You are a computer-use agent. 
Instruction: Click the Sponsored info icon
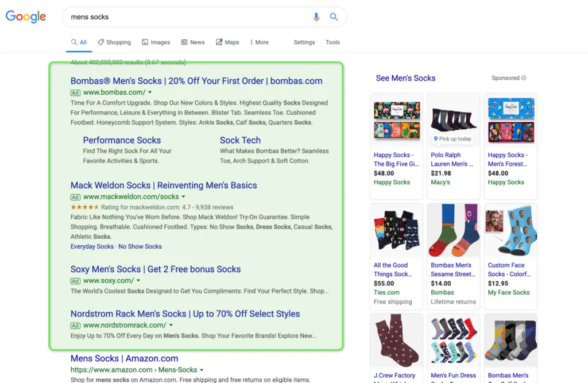click(x=524, y=78)
